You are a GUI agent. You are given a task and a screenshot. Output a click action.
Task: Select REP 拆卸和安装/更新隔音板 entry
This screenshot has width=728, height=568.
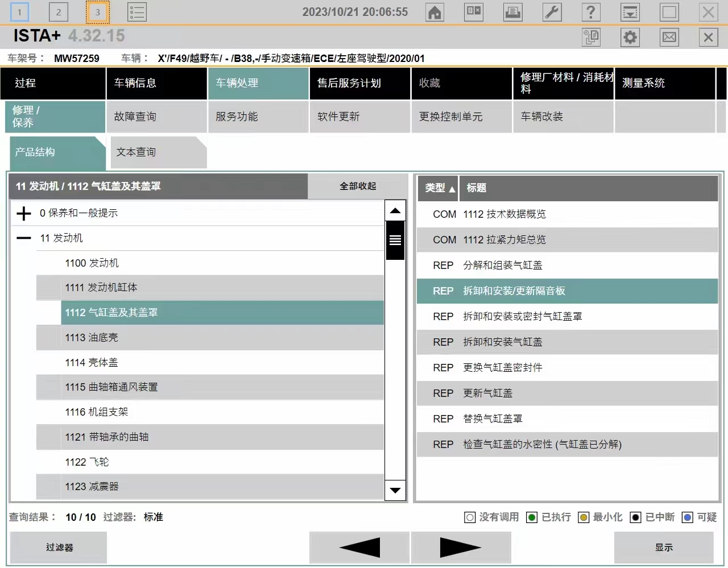click(x=568, y=291)
